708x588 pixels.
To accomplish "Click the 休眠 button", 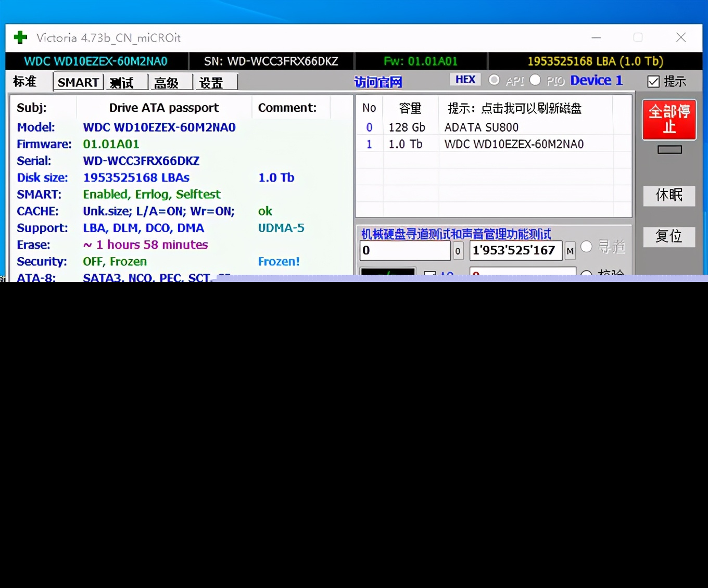I will coord(669,195).
